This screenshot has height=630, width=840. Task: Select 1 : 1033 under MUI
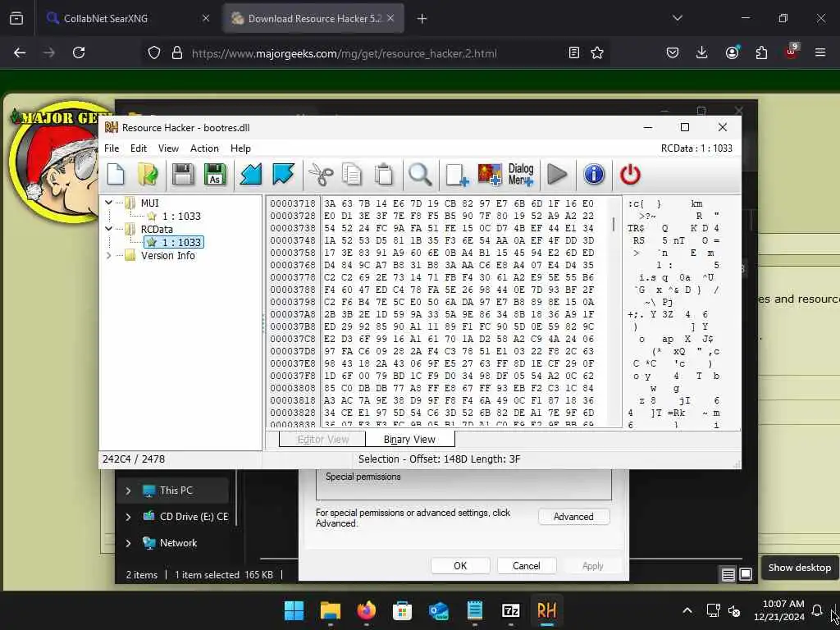click(x=181, y=216)
